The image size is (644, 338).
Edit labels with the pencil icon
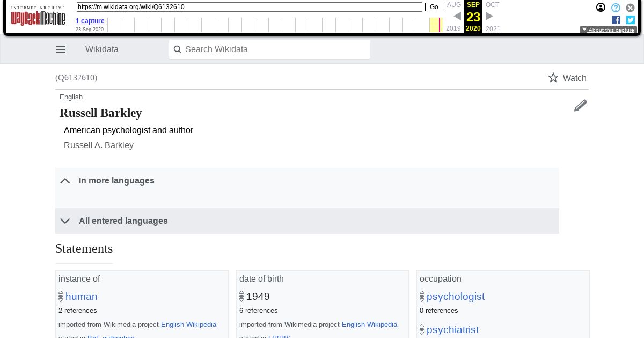tap(581, 105)
